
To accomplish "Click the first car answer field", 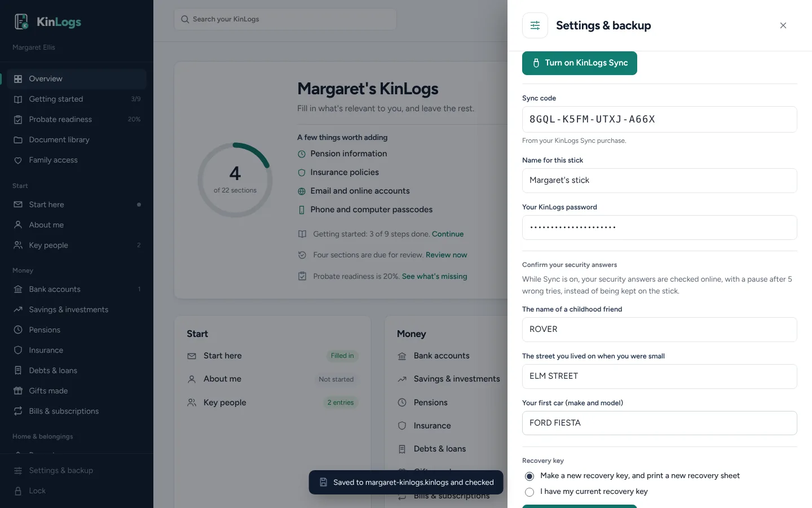I will tap(659, 423).
